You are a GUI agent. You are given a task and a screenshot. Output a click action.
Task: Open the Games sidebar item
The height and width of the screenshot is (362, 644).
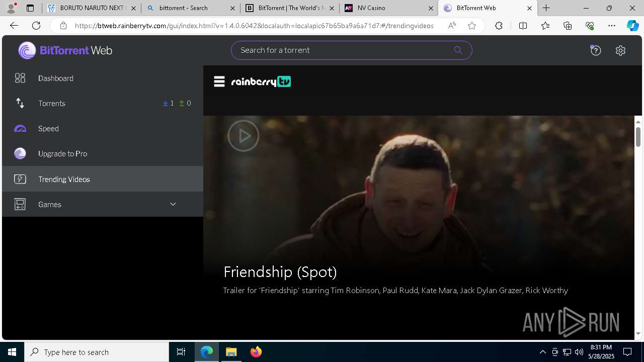[103, 204]
